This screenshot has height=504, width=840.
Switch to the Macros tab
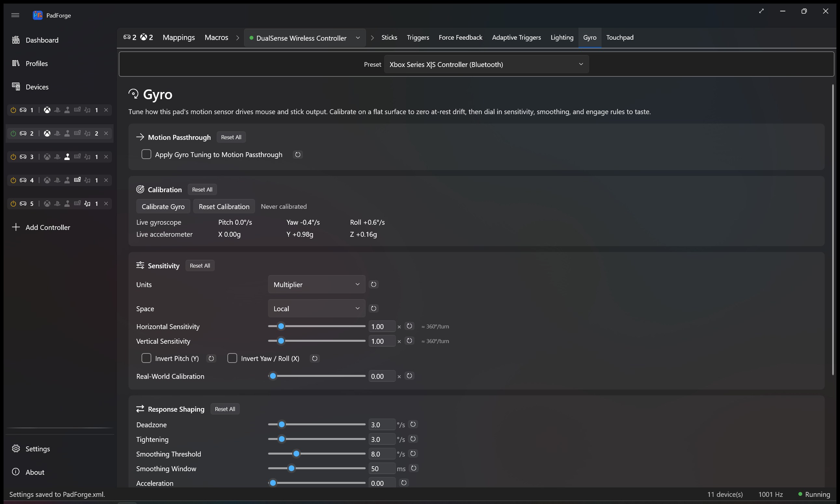point(216,37)
